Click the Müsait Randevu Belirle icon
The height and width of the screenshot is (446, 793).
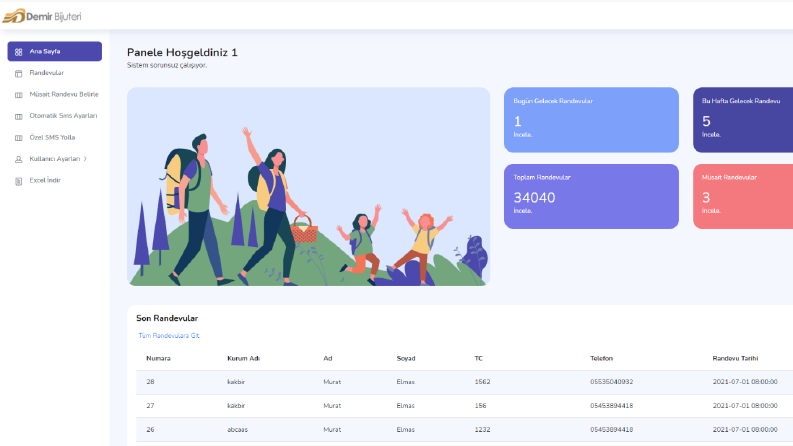pyautogui.click(x=19, y=95)
